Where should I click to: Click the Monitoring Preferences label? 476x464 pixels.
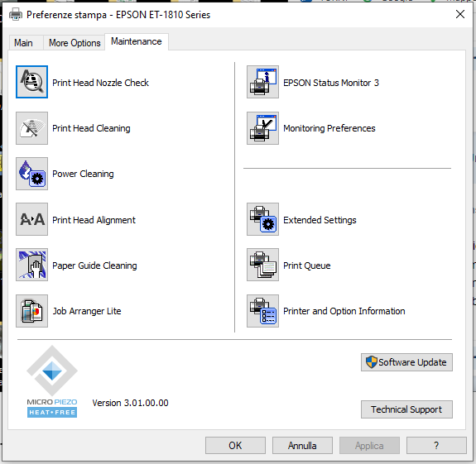point(329,128)
